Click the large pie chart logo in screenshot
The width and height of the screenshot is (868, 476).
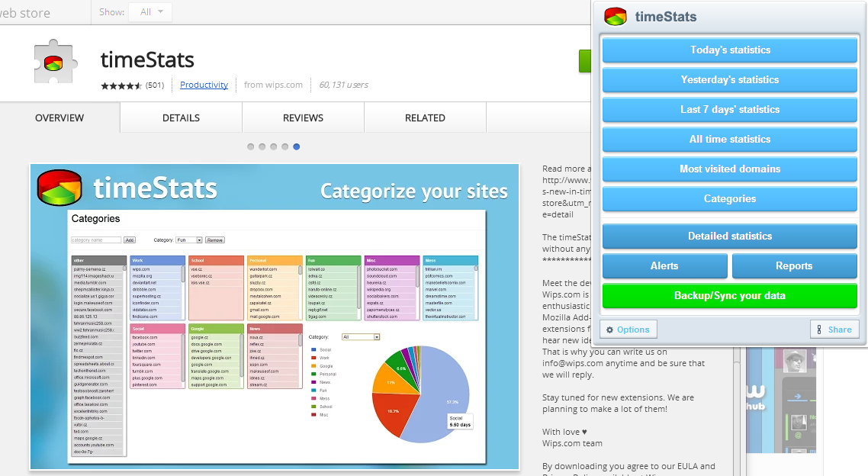coord(59,188)
